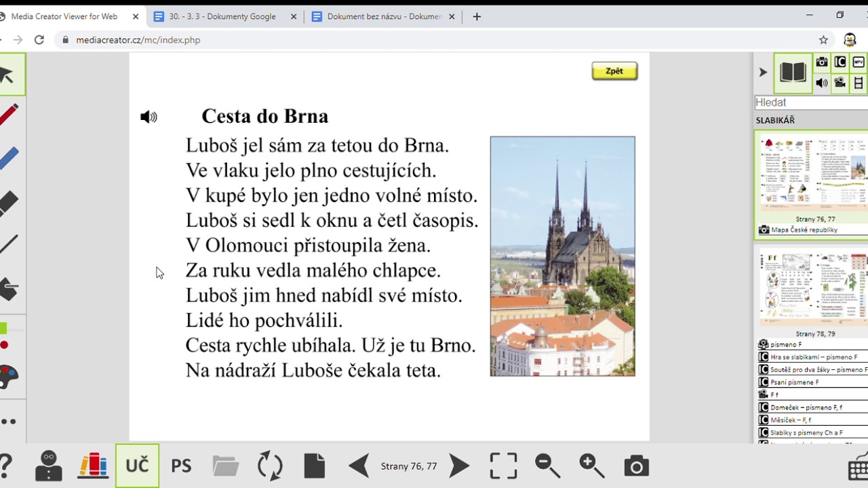Open the folder icon in bottom toolbar

(x=225, y=466)
